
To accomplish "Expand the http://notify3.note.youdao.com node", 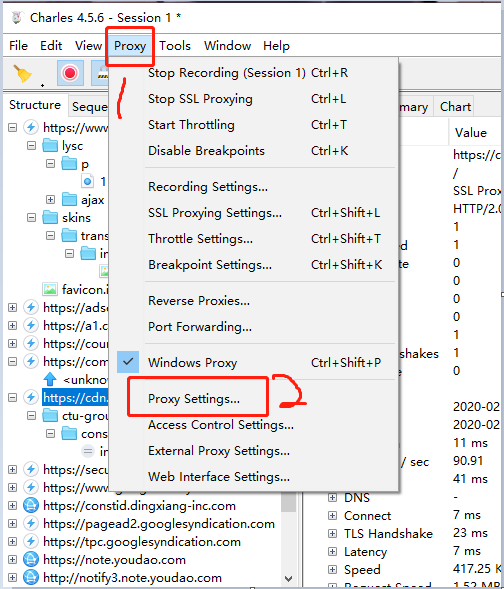I will (x=12, y=578).
